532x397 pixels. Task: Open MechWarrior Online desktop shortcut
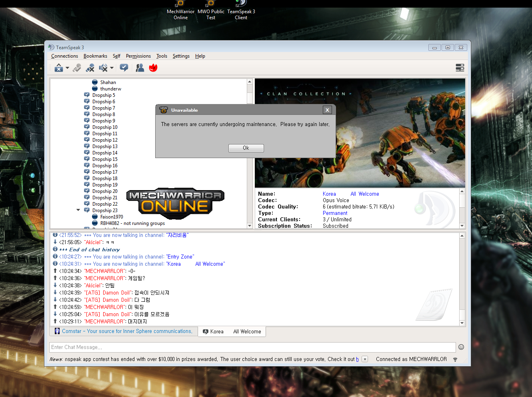tap(180, 10)
